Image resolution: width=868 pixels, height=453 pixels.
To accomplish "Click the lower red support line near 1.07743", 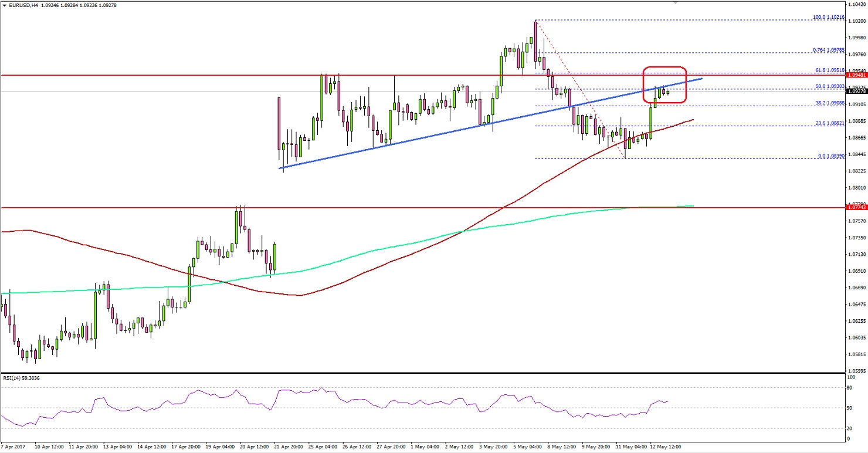I will click(235, 207).
